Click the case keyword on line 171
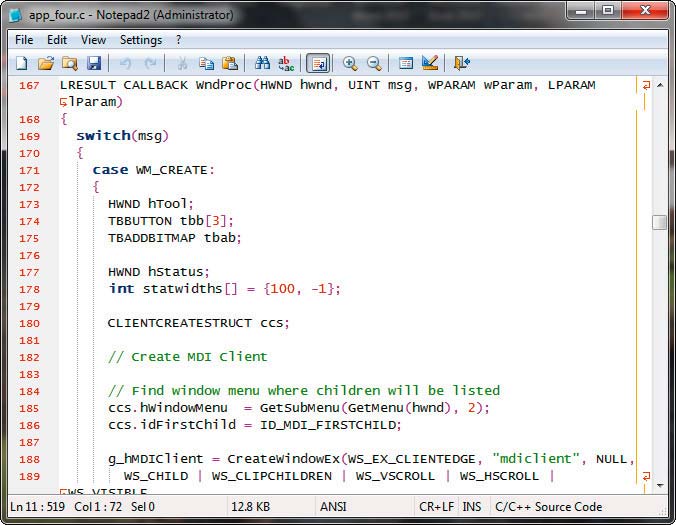This screenshot has width=676, height=525. pyautogui.click(x=110, y=170)
